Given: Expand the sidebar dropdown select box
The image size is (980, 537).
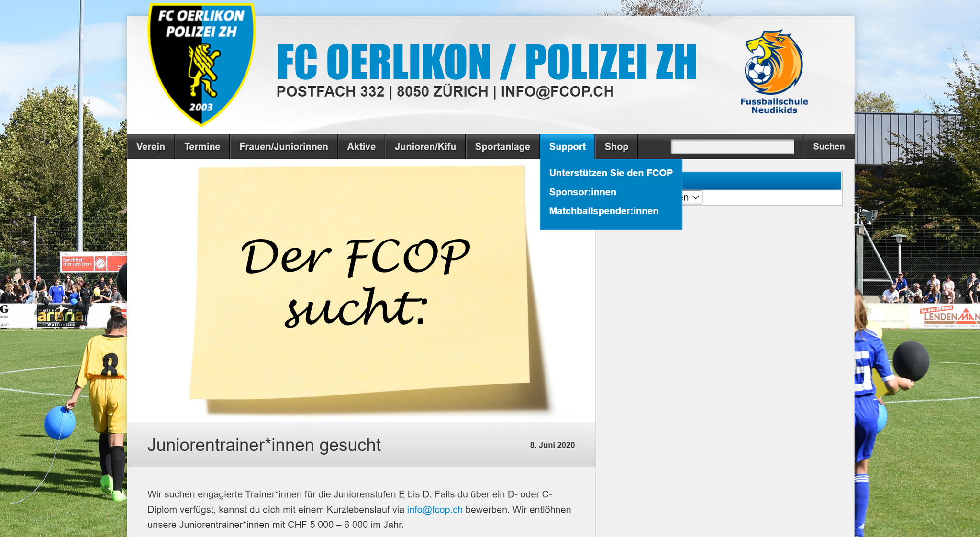Looking at the screenshot, I should [692, 197].
